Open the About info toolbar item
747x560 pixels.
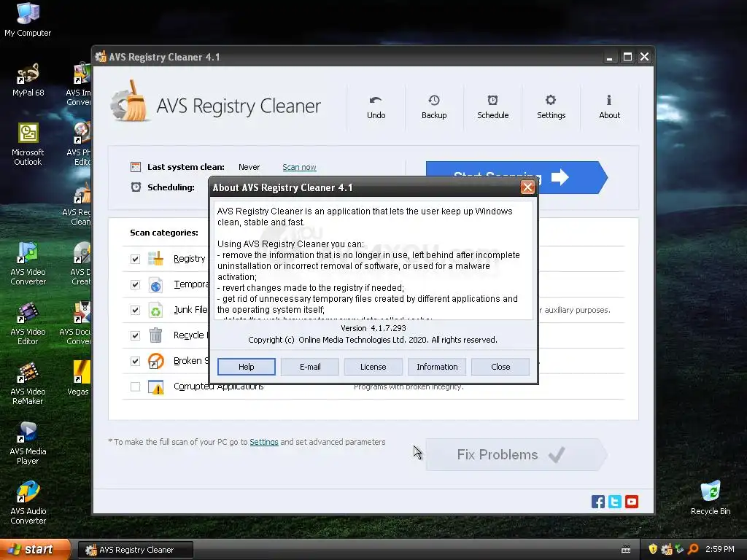(x=609, y=107)
